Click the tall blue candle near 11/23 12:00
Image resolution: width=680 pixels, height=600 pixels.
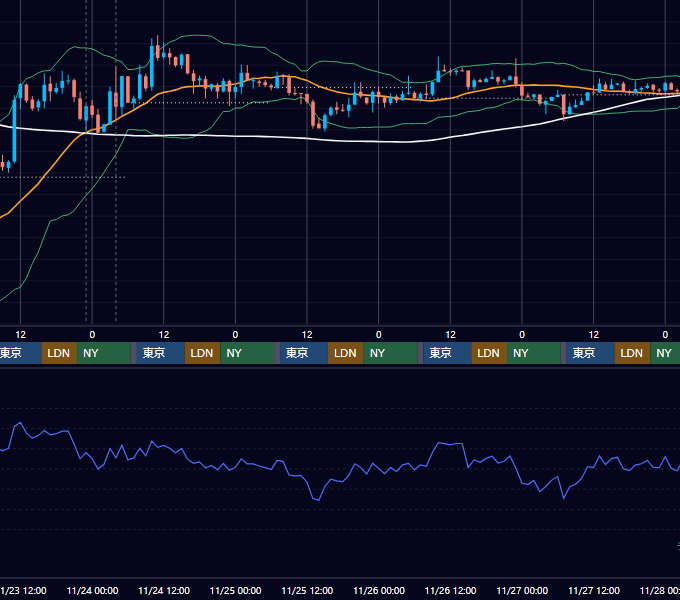[14, 130]
